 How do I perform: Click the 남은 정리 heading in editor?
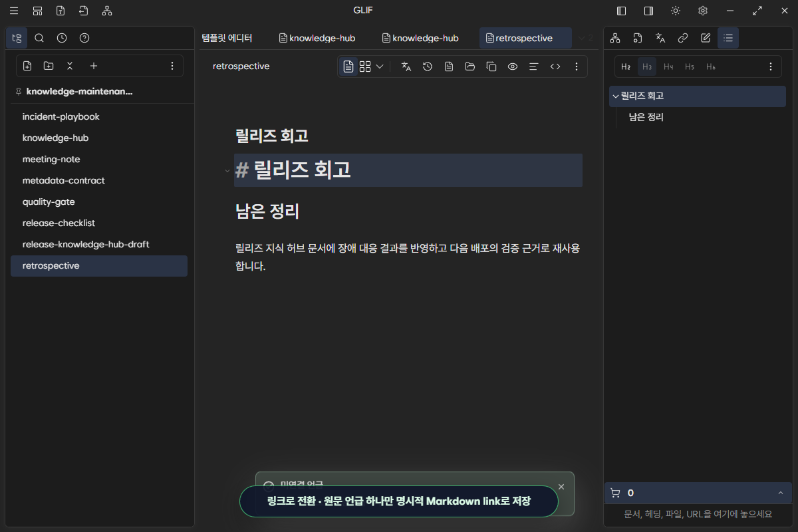tap(267, 212)
